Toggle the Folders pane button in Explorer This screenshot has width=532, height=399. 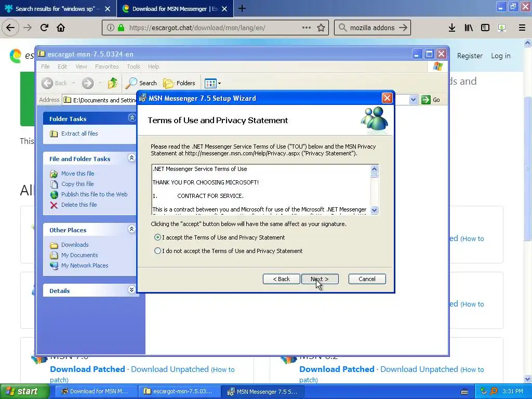(x=179, y=83)
